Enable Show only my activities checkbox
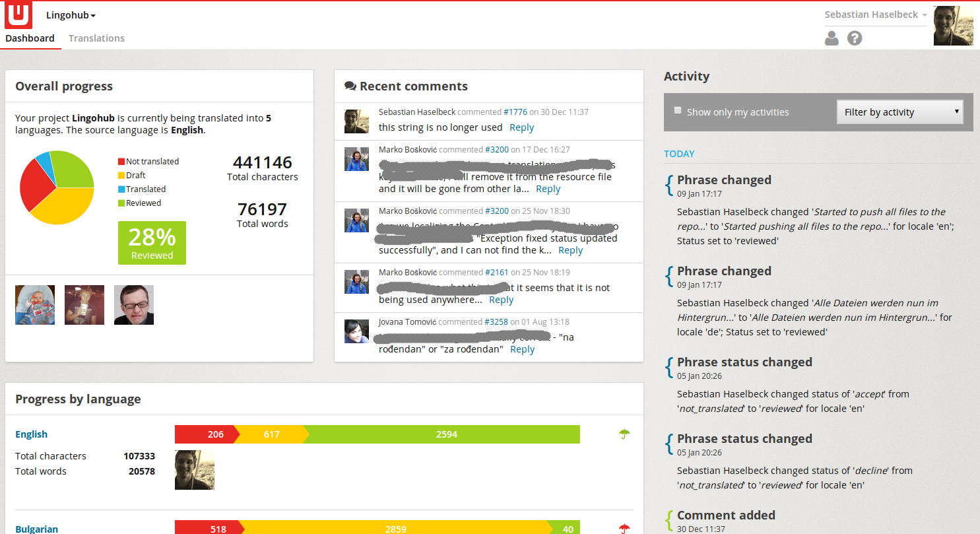The image size is (980, 534). pyautogui.click(x=678, y=110)
